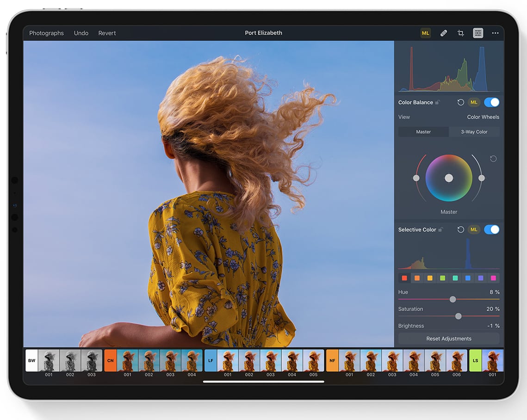Screen dimensions: 527x420
Task: Click Revert in the top bar
Action: click(107, 33)
